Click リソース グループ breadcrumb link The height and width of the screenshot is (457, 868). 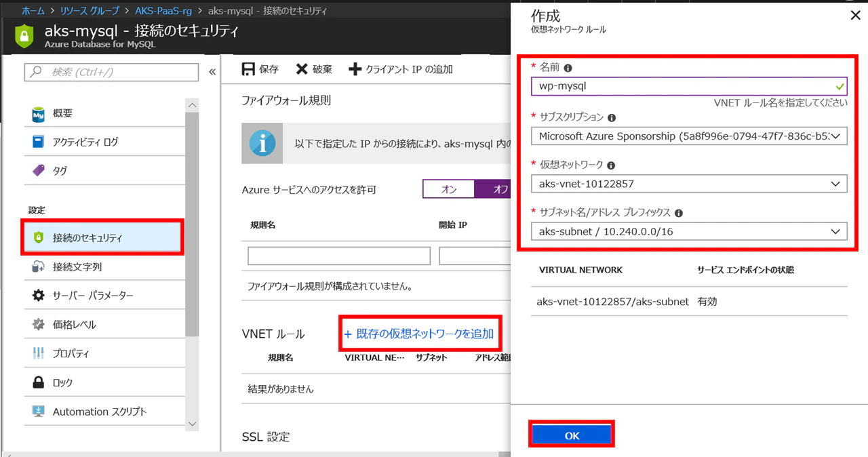pos(90,11)
